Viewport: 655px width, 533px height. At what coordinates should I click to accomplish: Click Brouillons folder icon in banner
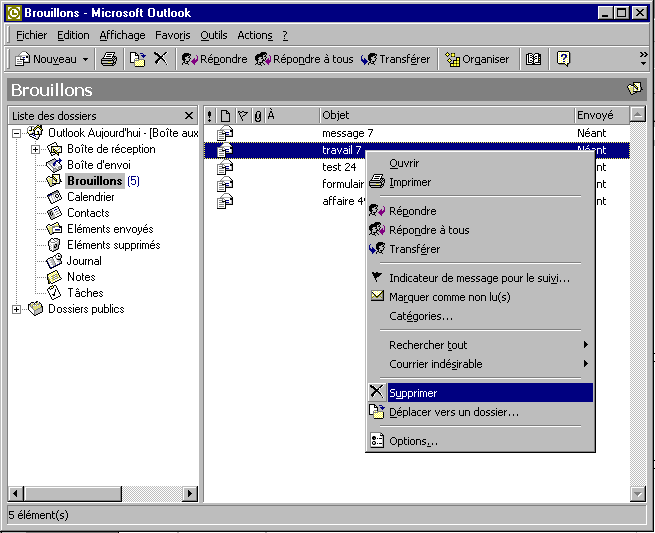click(635, 89)
